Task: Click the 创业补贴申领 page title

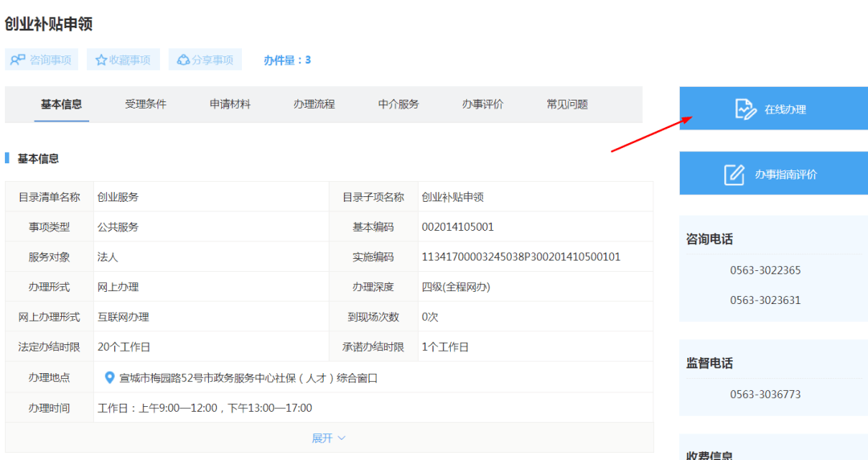Action: click(49, 24)
